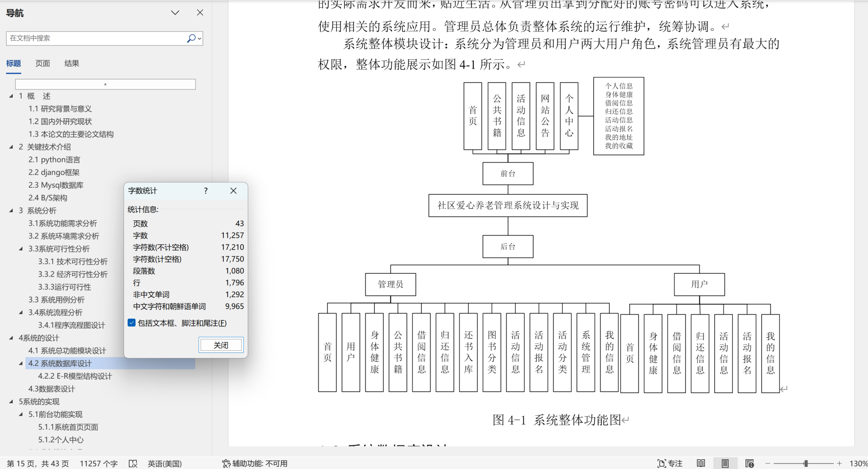Switch to the 页面 tab
Screen dimensions: 868x469
(x=42, y=64)
